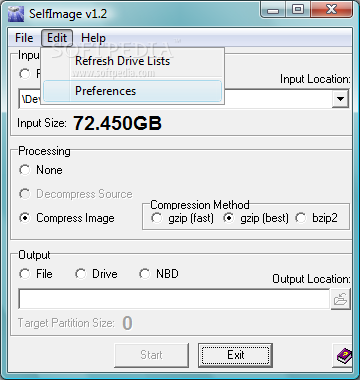Choose gzip (fast) compression method
360x380 pixels.
point(182,218)
